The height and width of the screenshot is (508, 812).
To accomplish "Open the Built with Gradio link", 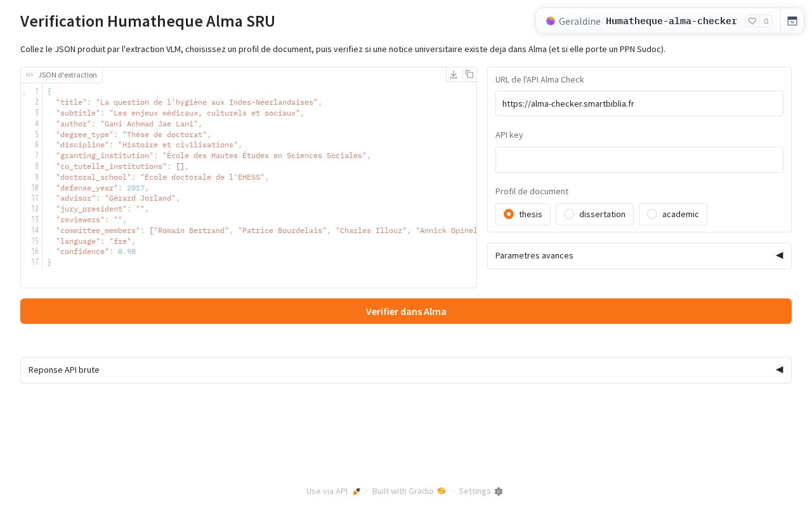I will tap(409, 491).
